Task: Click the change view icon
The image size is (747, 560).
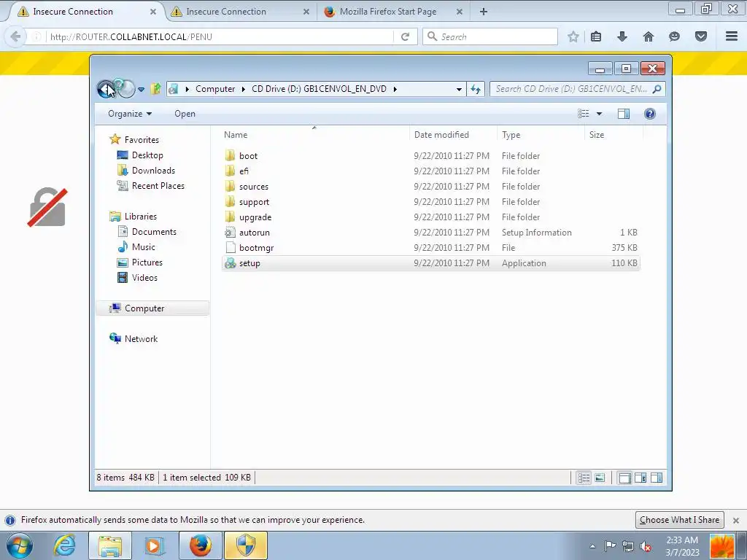Action: click(x=584, y=113)
